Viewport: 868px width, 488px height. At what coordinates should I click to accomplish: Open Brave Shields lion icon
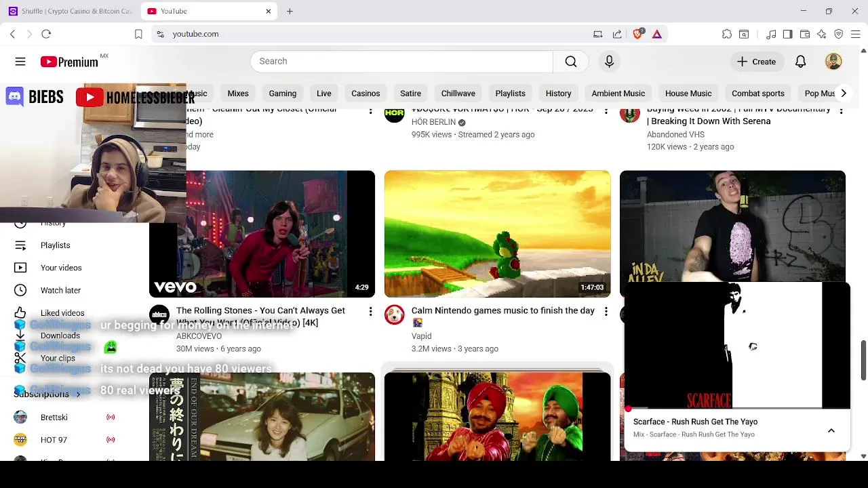pos(637,34)
